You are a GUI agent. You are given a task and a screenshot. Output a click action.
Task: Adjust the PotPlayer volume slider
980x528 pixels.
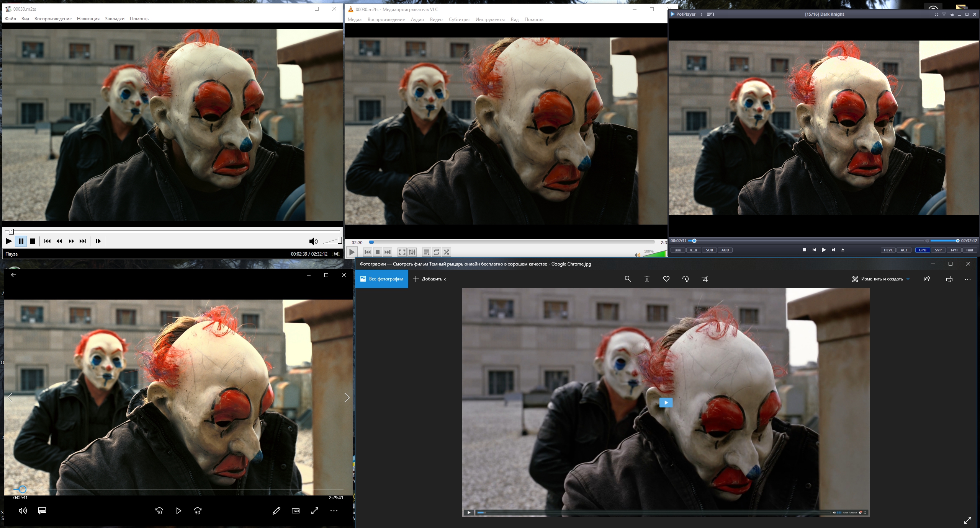click(944, 241)
